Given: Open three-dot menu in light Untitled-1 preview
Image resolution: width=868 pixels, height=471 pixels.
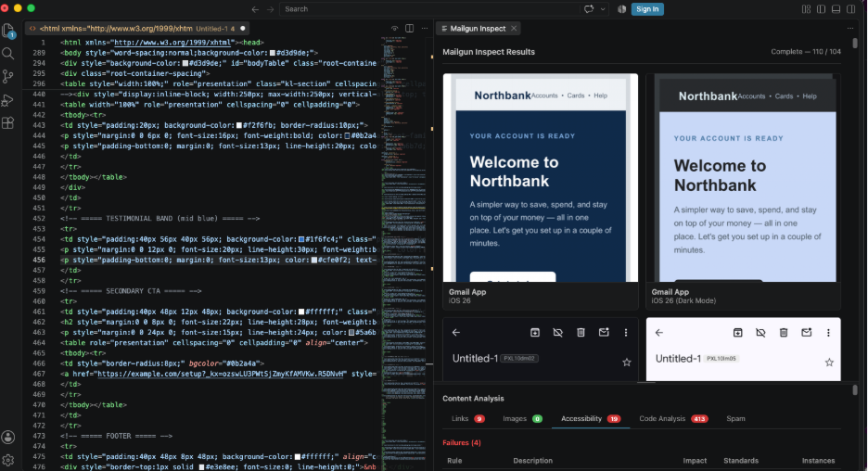Looking at the screenshot, I should point(829,333).
